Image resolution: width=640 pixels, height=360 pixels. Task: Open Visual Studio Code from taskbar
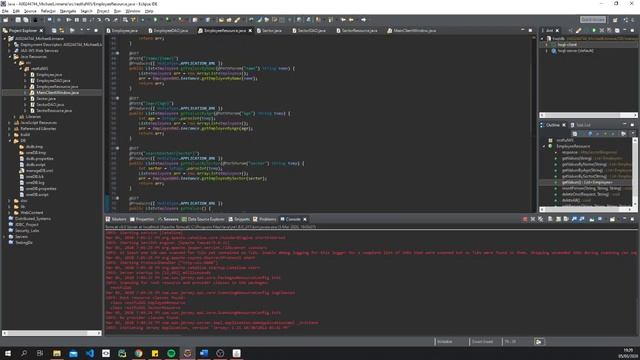click(89, 353)
